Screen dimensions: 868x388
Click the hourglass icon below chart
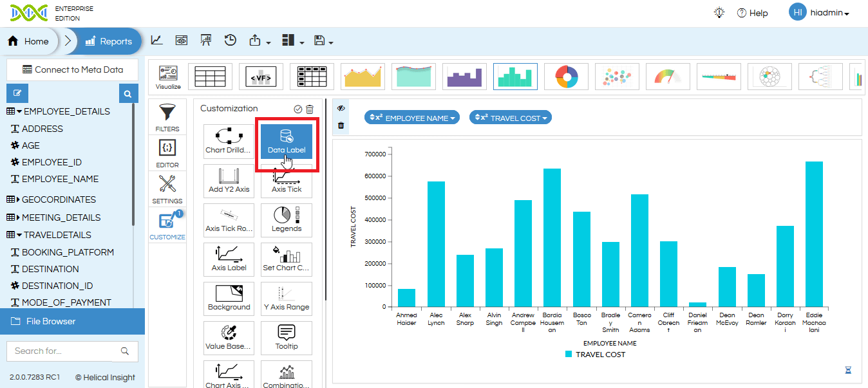point(848,370)
